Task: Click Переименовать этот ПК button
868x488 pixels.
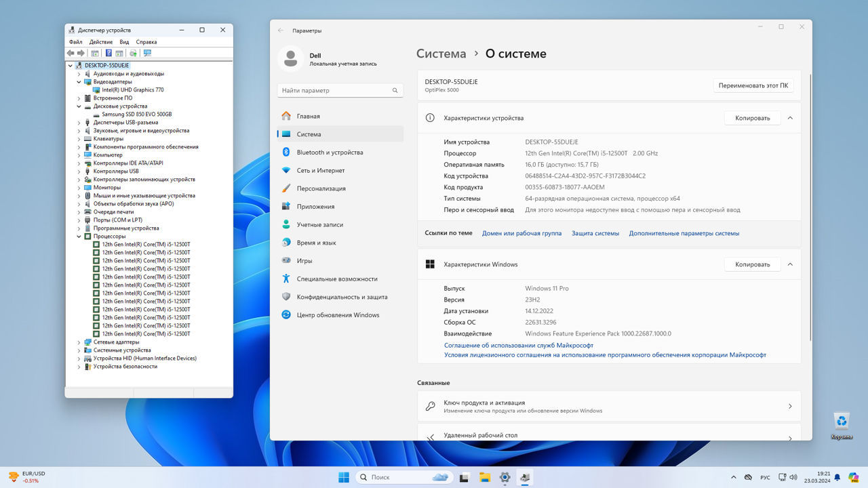Action: coord(753,86)
